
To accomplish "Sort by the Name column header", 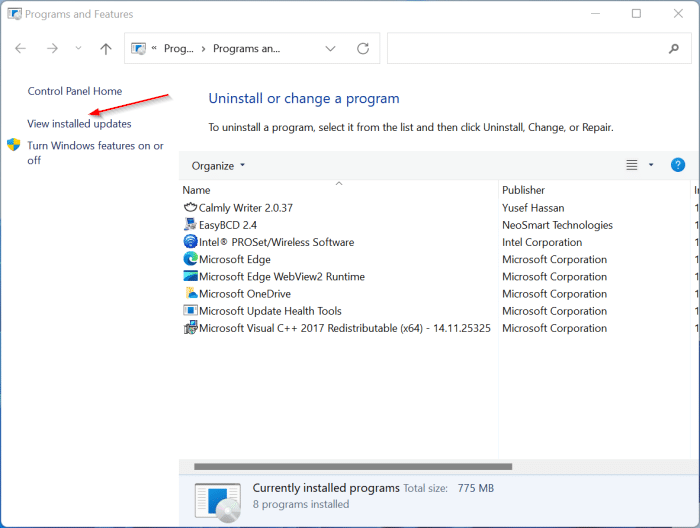I will tap(196, 190).
